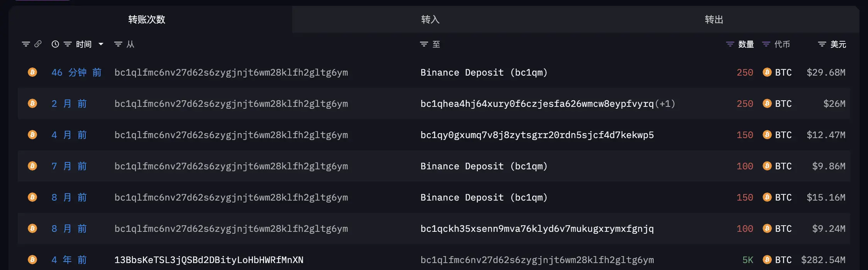The image size is (868, 270).
Task: Click the clock icon beside 时间
Action: pyautogui.click(x=55, y=44)
